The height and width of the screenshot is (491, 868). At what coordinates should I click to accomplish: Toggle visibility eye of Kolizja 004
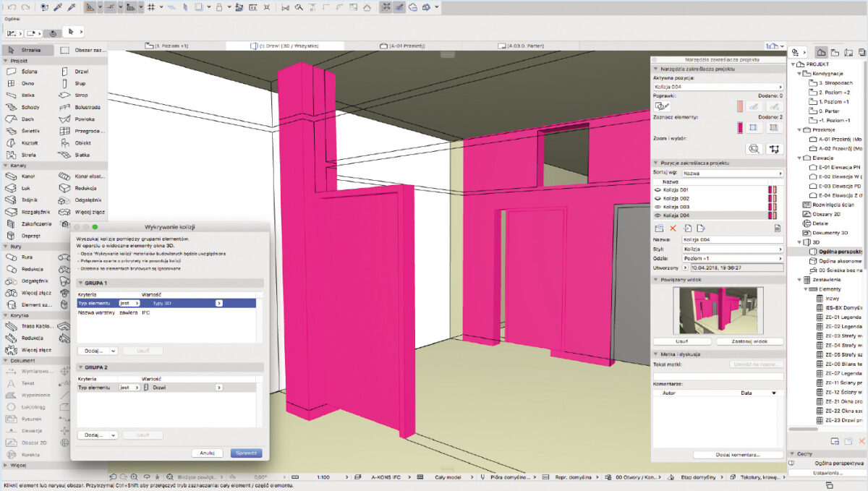[x=658, y=215]
